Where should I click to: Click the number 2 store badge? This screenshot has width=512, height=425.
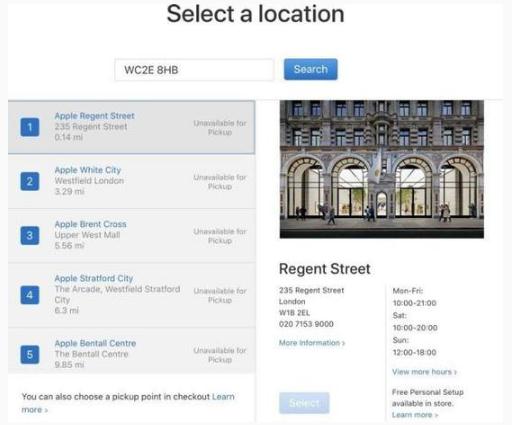(x=30, y=181)
